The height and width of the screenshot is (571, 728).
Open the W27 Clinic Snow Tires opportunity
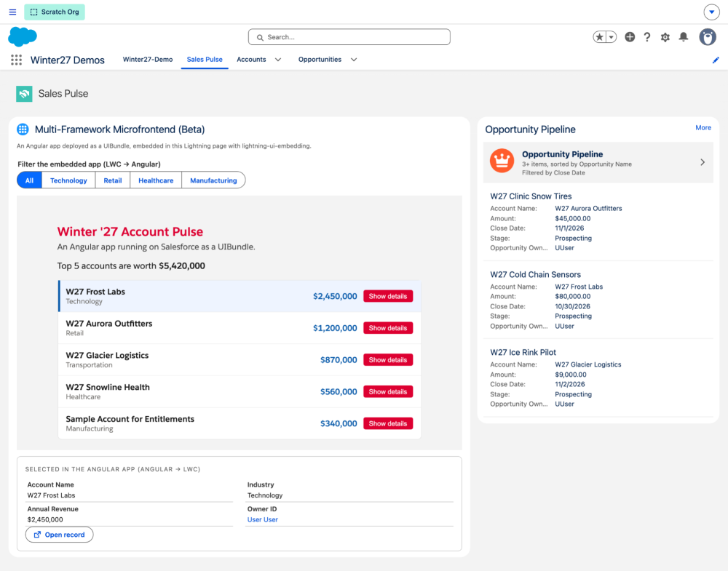click(x=531, y=196)
